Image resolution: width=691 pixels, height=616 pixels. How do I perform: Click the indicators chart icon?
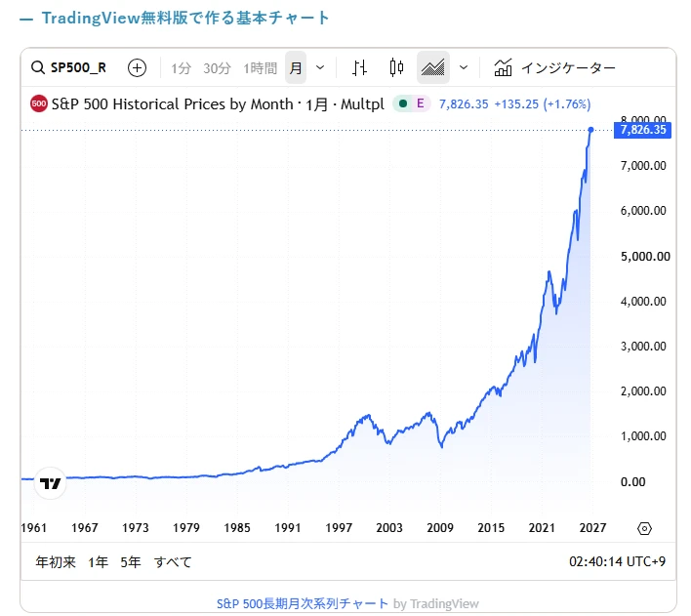[503, 67]
